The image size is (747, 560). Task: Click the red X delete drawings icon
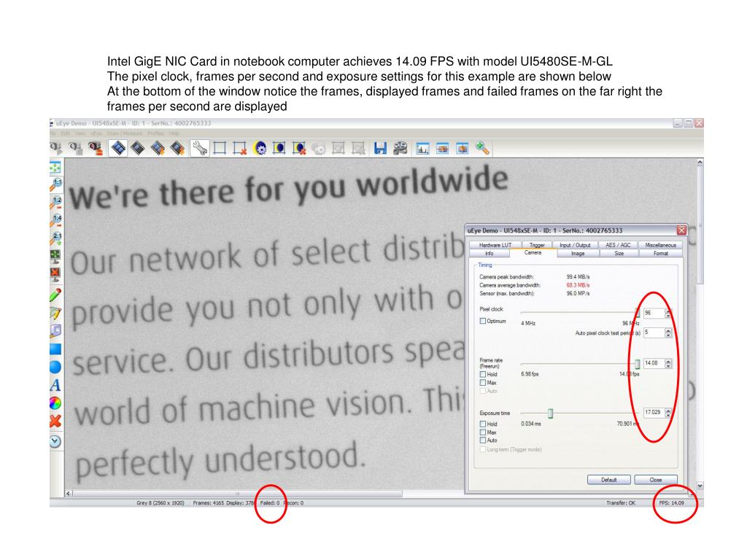(55, 421)
